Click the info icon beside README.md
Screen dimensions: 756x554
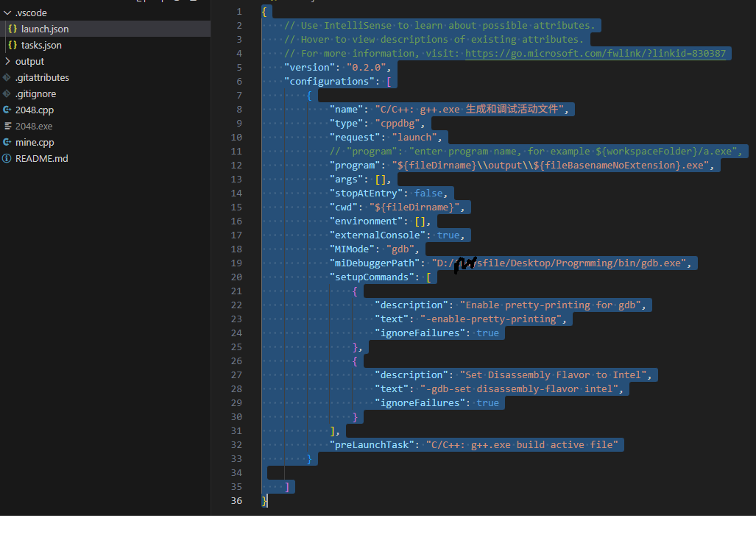click(7, 158)
